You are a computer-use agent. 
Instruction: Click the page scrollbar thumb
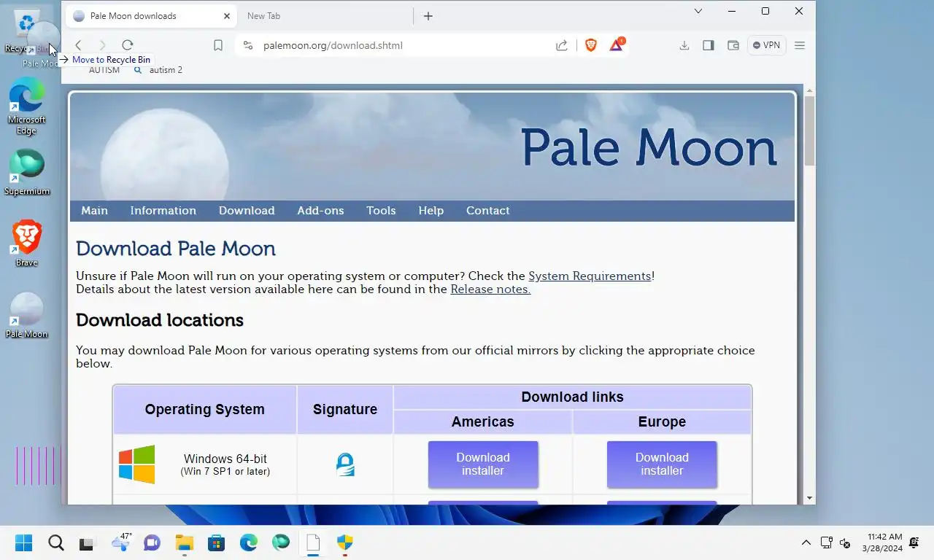pyautogui.click(x=810, y=130)
